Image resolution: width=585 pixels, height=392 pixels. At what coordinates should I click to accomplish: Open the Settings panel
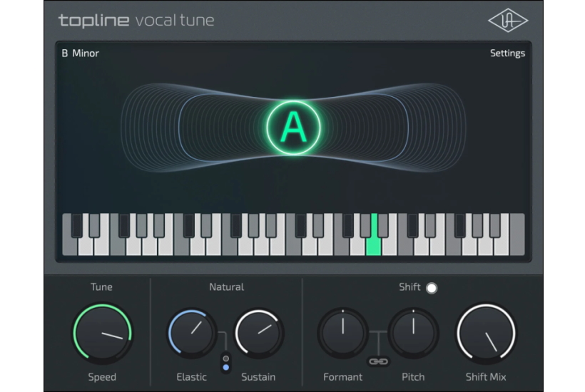pos(507,53)
